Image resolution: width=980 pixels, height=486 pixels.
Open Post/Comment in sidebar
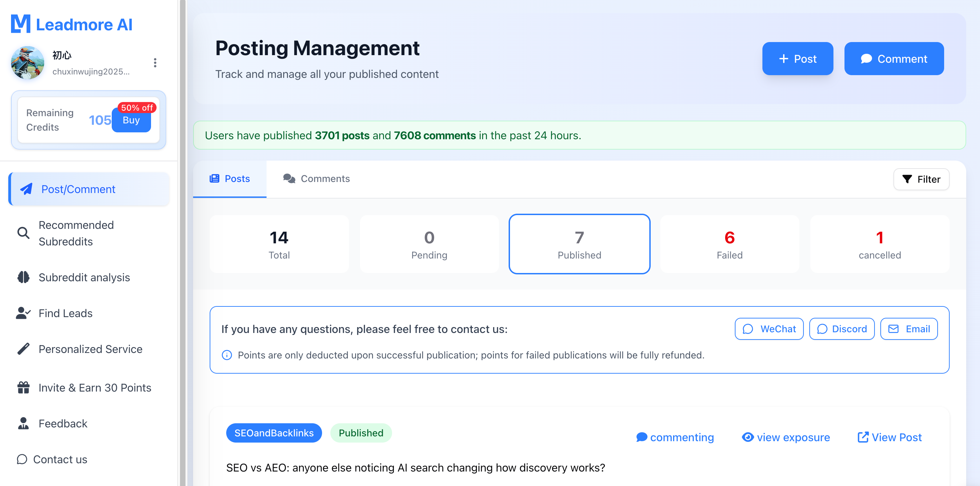click(89, 189)
